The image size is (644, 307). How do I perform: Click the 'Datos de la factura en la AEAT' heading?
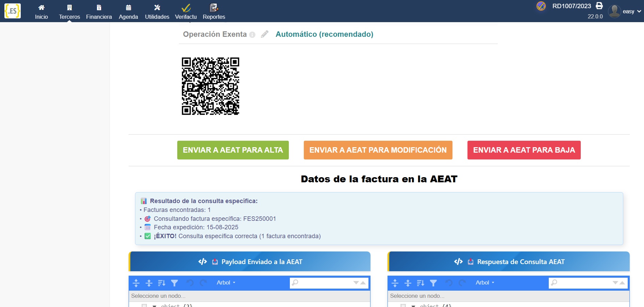[x=379, y=179]
